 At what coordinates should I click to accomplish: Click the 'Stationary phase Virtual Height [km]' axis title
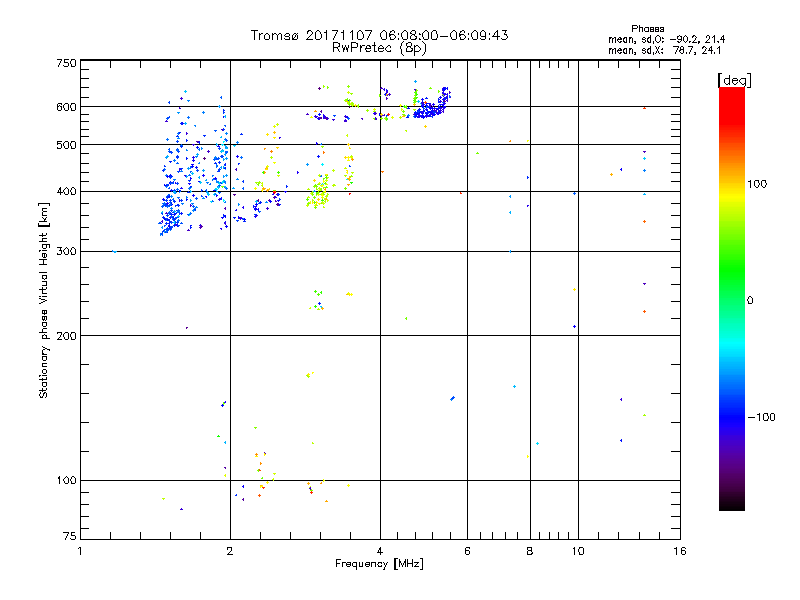[44, 300]
